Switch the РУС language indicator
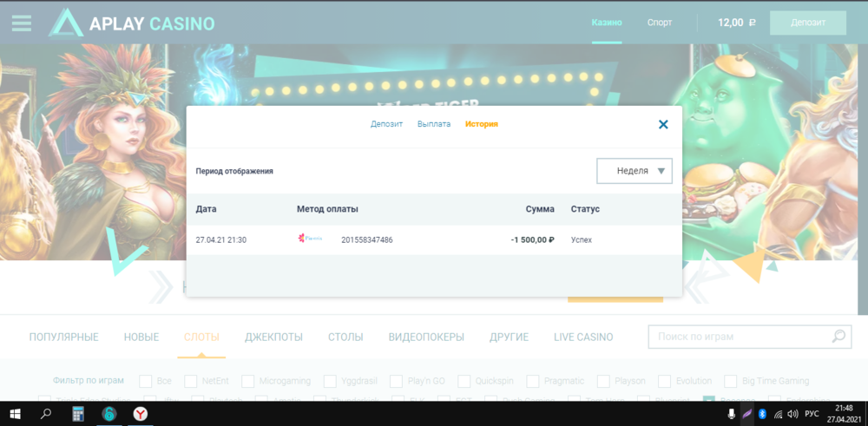868x426 pixels. (x=812, y=413)
